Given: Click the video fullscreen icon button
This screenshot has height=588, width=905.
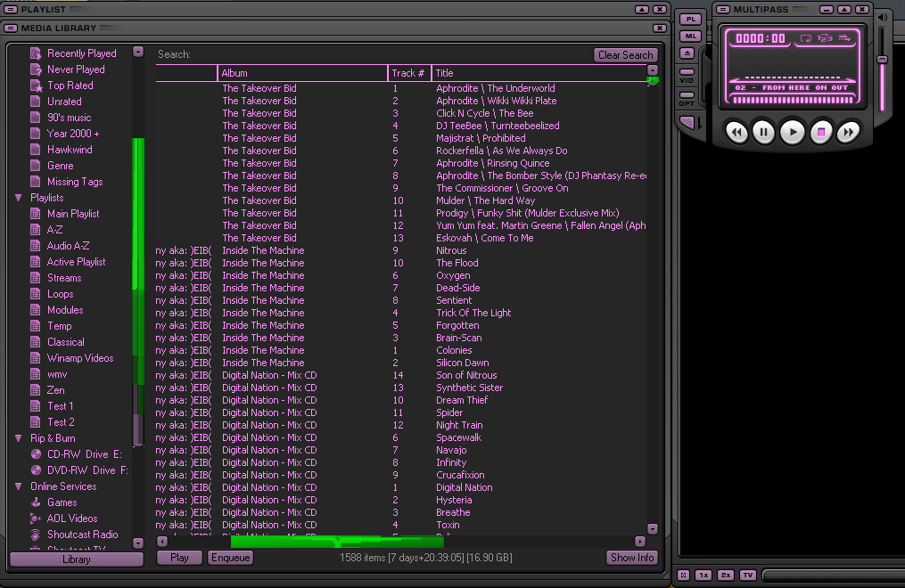Looking at the screenshot, I should coord(683,576).
